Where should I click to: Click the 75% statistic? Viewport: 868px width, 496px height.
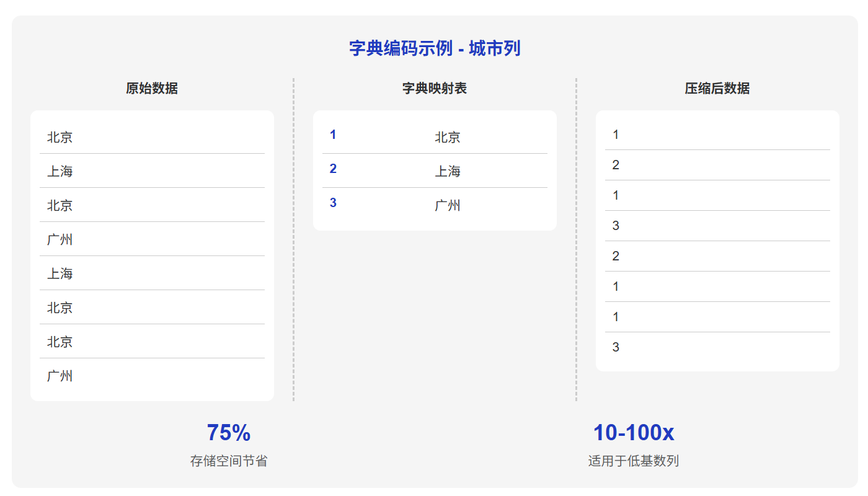229,432
